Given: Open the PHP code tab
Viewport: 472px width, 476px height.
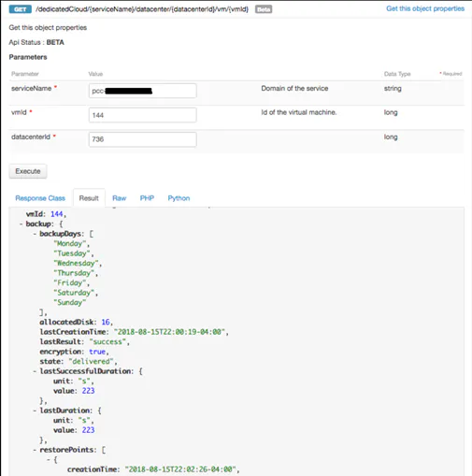Looking at the screenshot, I should tap(147, 198).
